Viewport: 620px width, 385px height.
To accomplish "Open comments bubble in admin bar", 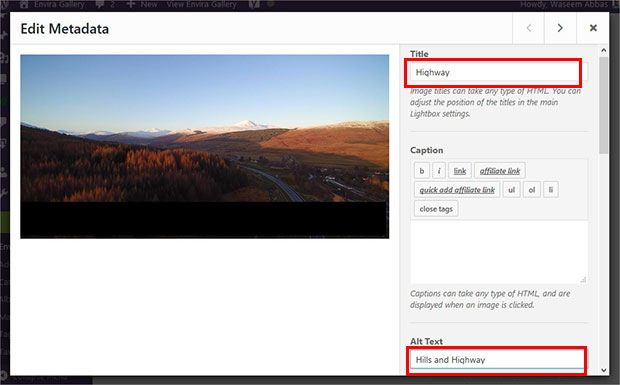I will pos(105,5).
